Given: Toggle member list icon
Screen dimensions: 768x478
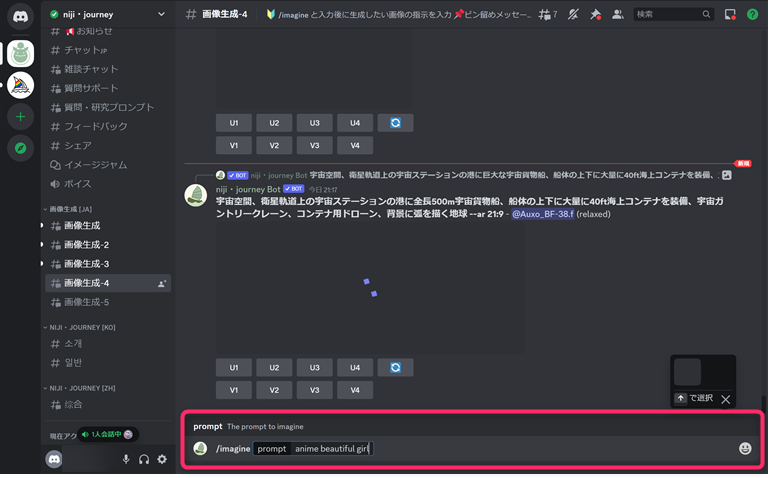Looking at the screenshot, I should (618, 15).
